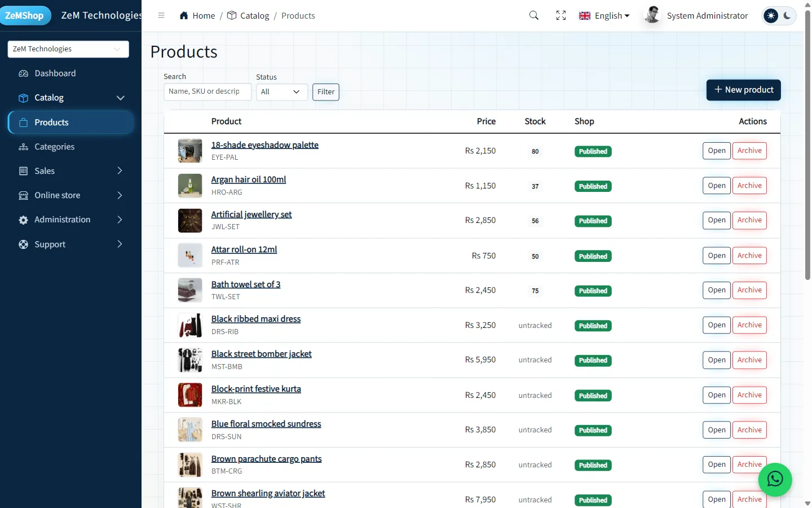Enter fullscreen using the expand icon
This screenshot has height=508, width=812.
(561, 16)
